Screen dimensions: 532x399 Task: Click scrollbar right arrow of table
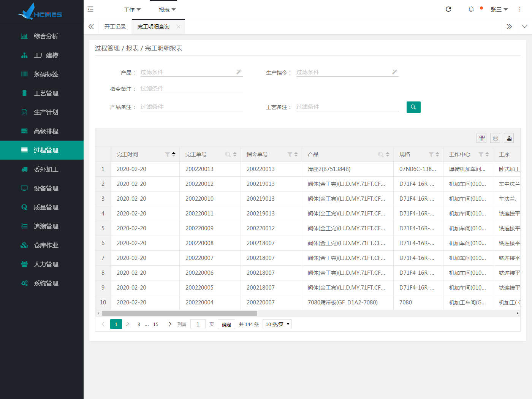517,313
